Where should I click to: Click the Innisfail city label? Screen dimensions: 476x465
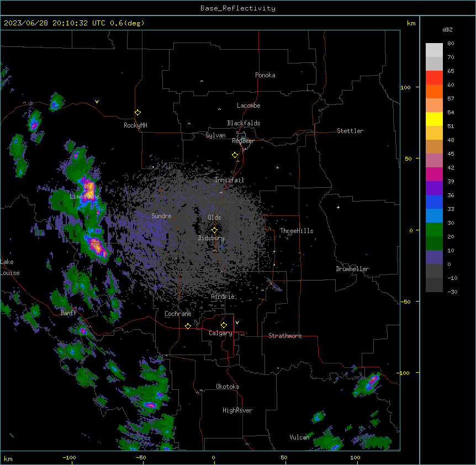tap(230, 180)
